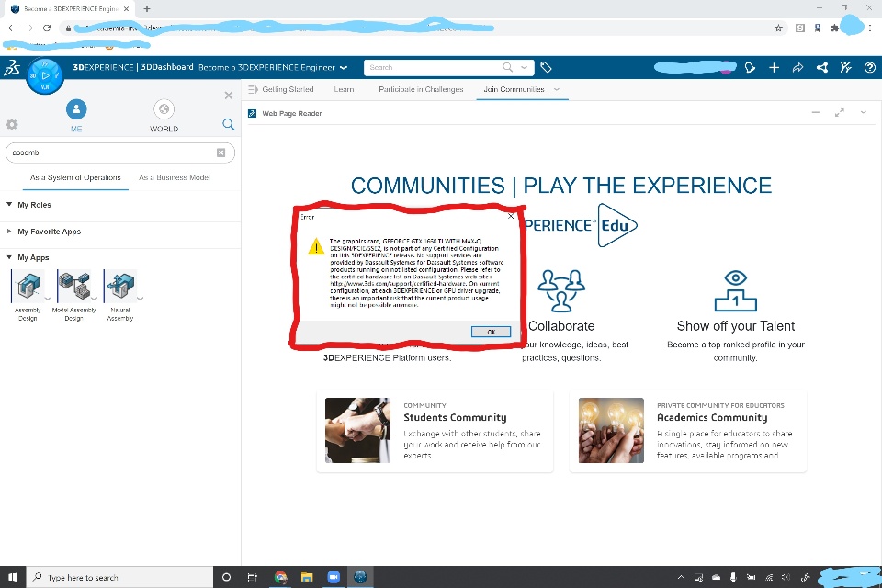Click the magnifier icon in the top search
This screenshot has width=882, height=588.
coord(507,67)
